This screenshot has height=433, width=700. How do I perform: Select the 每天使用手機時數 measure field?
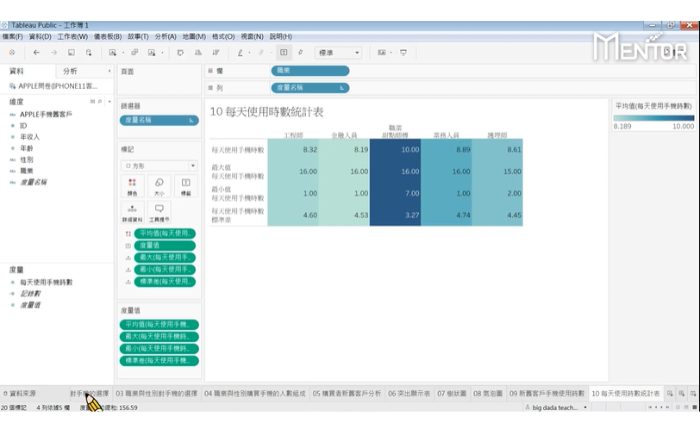[47, 282]
